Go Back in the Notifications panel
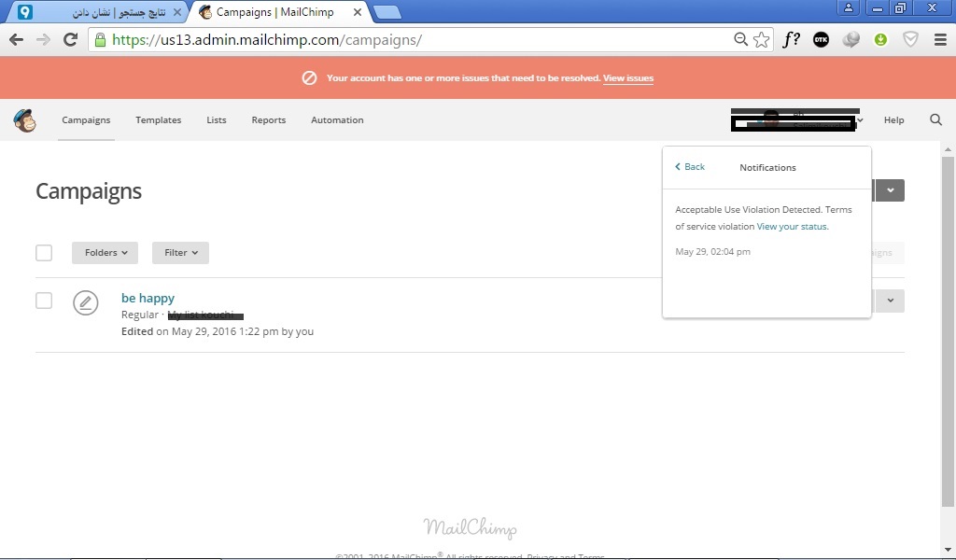The width and height of the screenshot is (956, 560). tap(690, 167)
